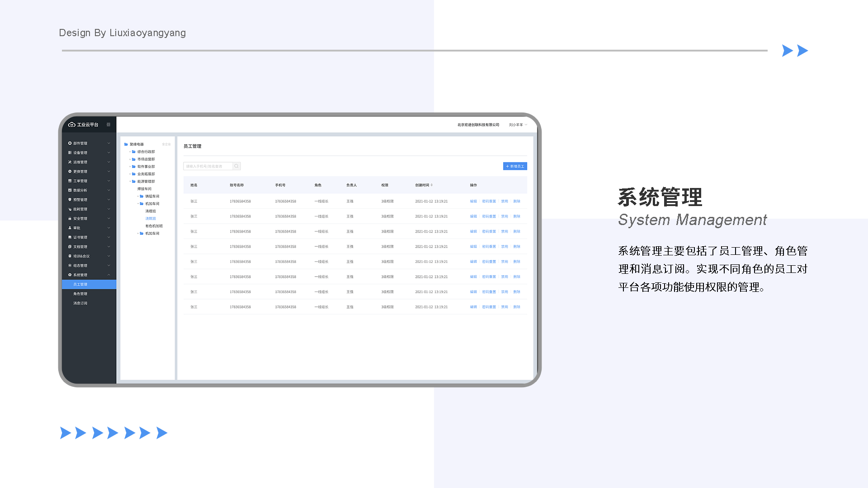Image resolution: width=868 pixels, height=488 pixels.
Task: Expand the 数据分析 menu chevron
Action: pyautogui.click(x=109, y=190)
